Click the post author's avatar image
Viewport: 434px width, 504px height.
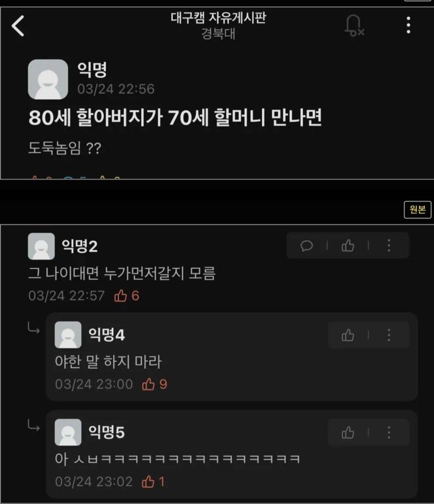tap(48, 79)
